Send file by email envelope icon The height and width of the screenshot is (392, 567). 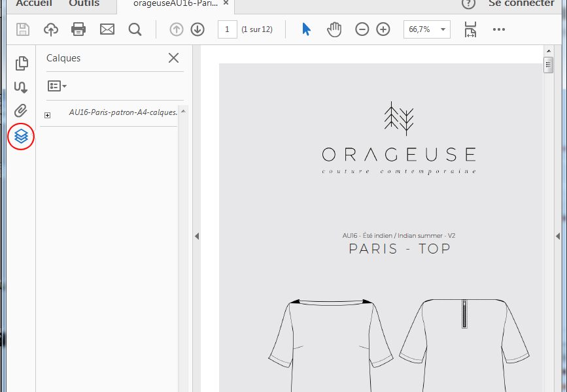[x=107, y=29]
